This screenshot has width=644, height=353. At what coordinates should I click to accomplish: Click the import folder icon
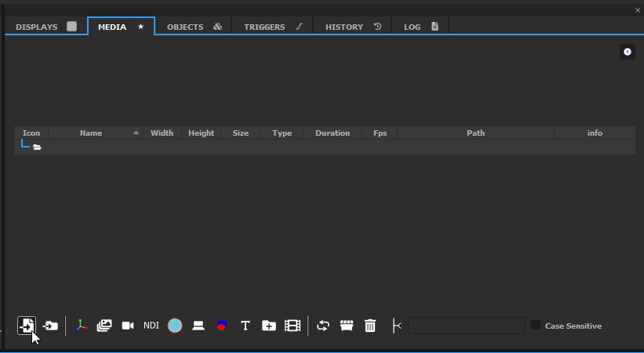click(51, 326)
